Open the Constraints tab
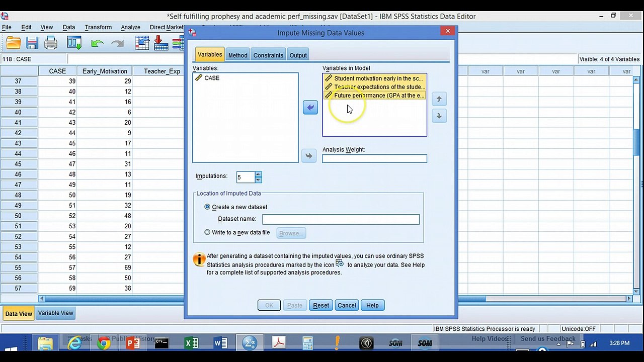644x362 pixels. tap(268, 55)
